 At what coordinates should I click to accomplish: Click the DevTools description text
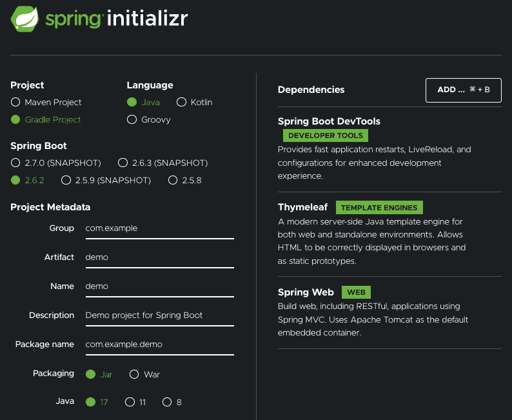[374, 163]
